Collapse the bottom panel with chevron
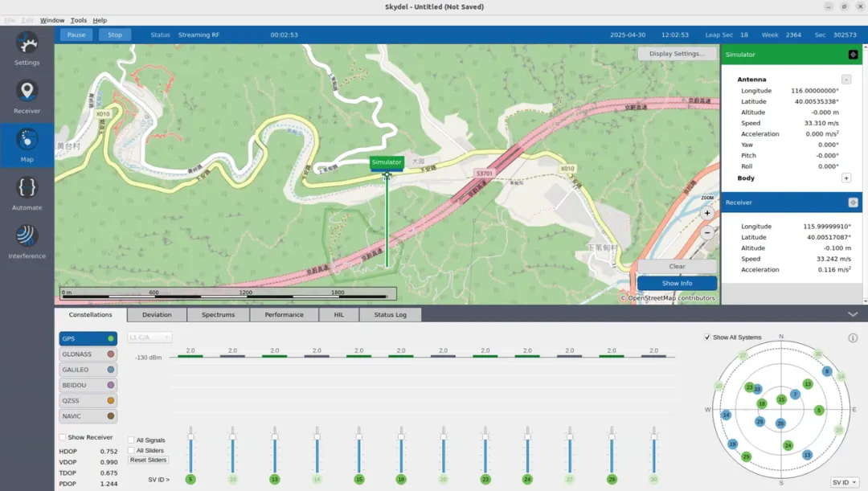The height and width of the screenshot is (491, 868). pyautogui.click(x=853, y=314)
